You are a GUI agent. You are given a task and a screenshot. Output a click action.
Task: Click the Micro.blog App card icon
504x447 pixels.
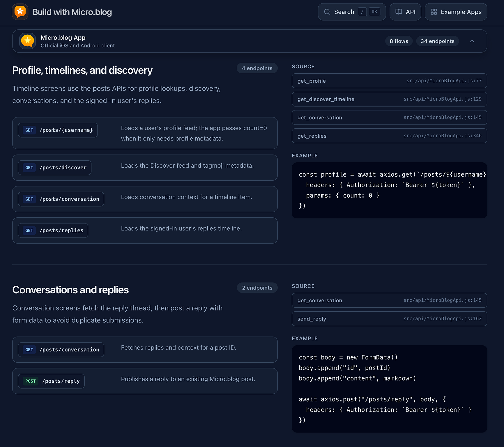(28, 41)
